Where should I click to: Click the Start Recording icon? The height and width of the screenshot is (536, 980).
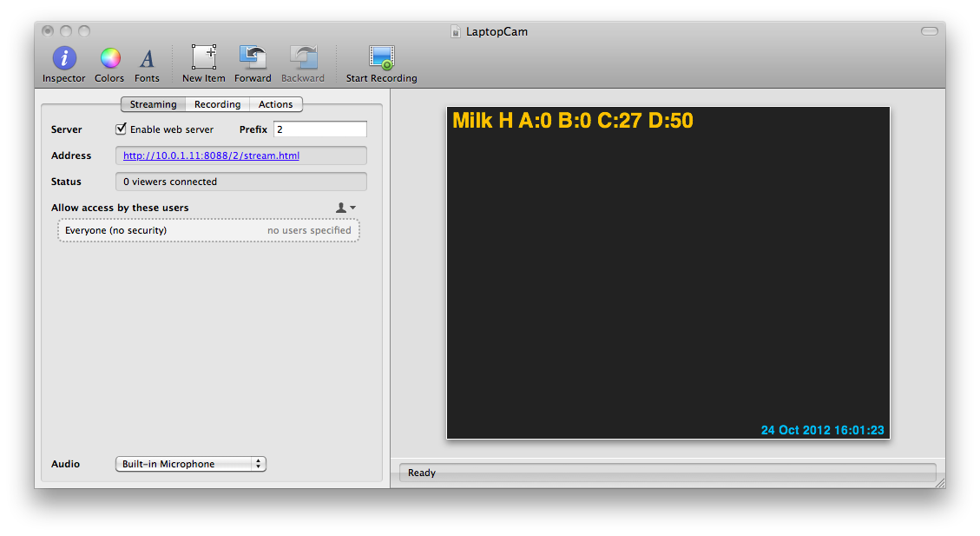[x=381, y=58]
